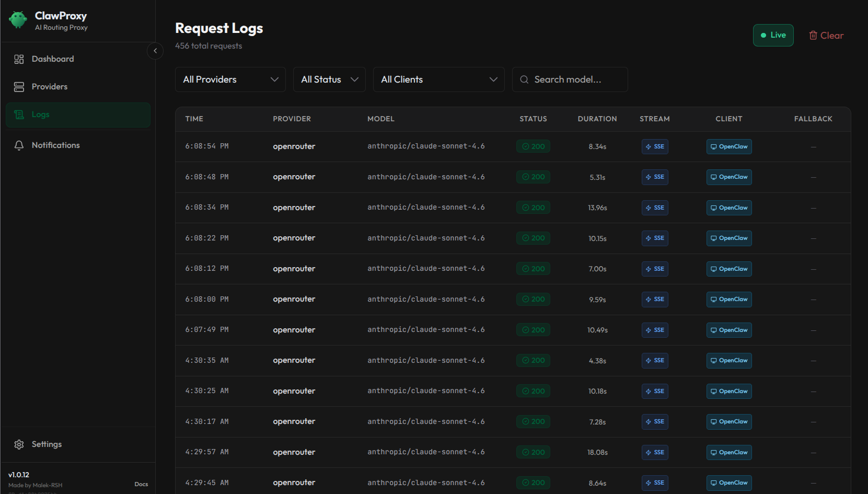Click the 200 status badge for 4:30:17 AM
Viewport: 868px width, 494px height.
(x=533, y=421)
